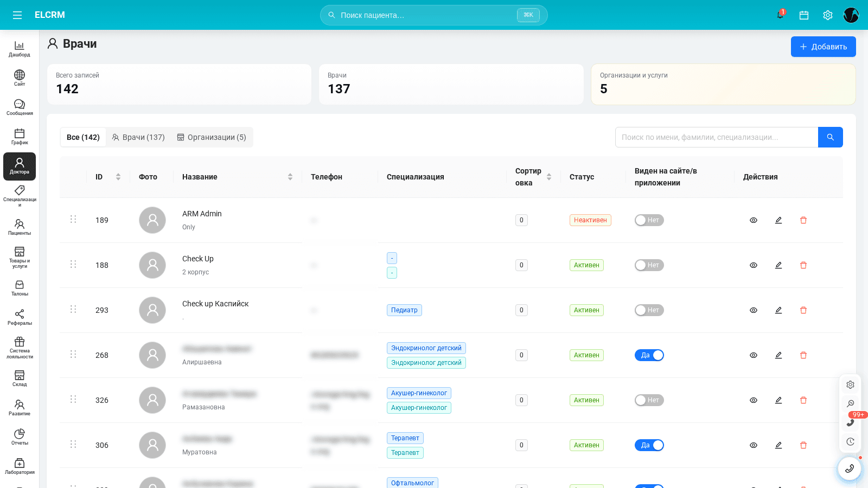Image resolution: width=868 pixels, height=488 pixels.
Task: Click the floating phone call button
Action: click(850, 468)
